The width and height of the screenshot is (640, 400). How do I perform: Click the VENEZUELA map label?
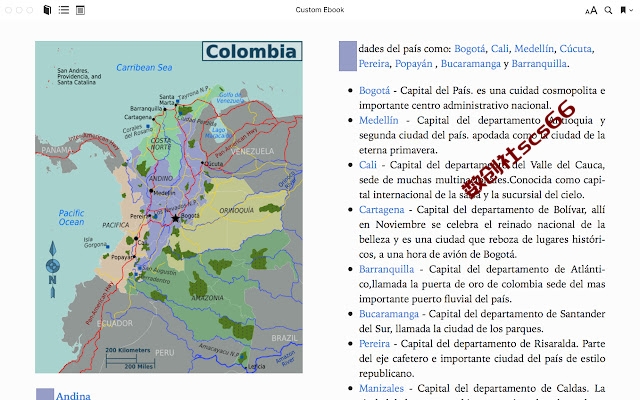(252, 151)
